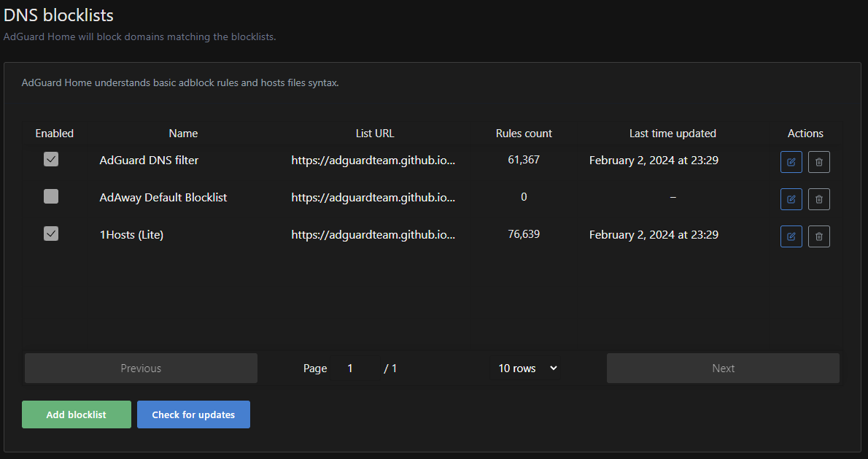Sort by the Rules count column header
This screenshot has height=459, width=868.
click(x=524, y=134)
